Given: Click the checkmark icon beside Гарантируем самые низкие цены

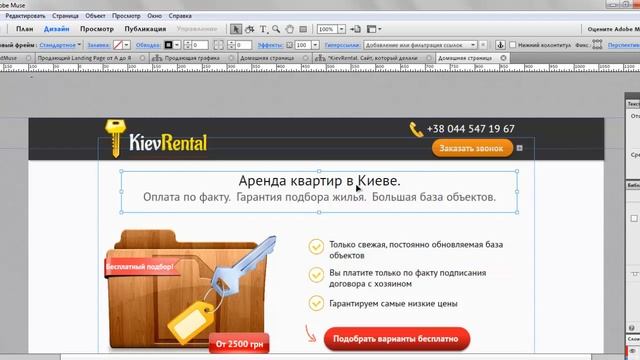Looking at the screenshot, I should (x=316, y=303).
